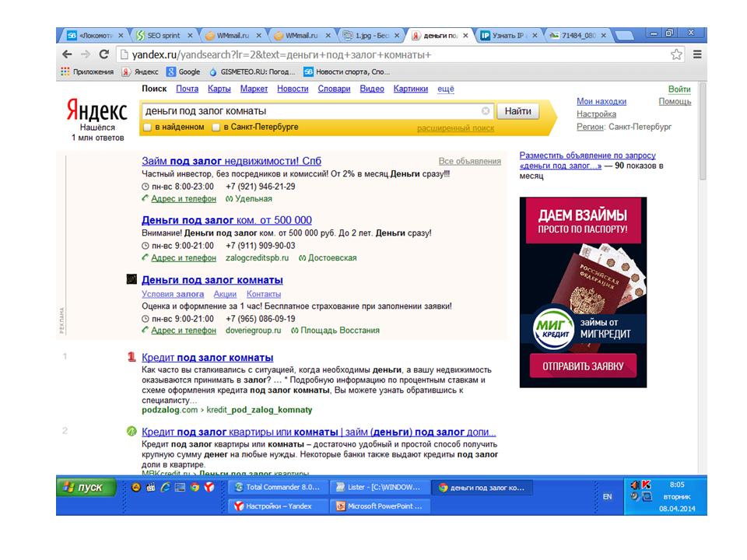Switch to Total Commander taskbar button
The image size is (747, 560).
[279, 487]
